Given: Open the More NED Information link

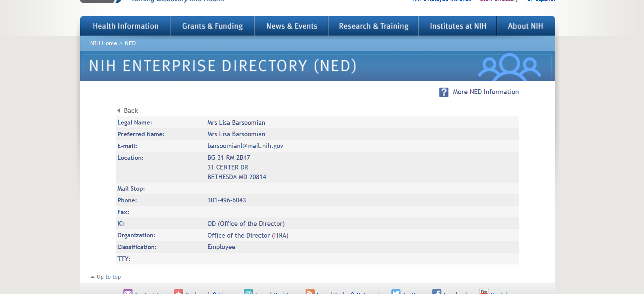Looking at the screenshot, I should pyautogui.click(x=486, y=92).
